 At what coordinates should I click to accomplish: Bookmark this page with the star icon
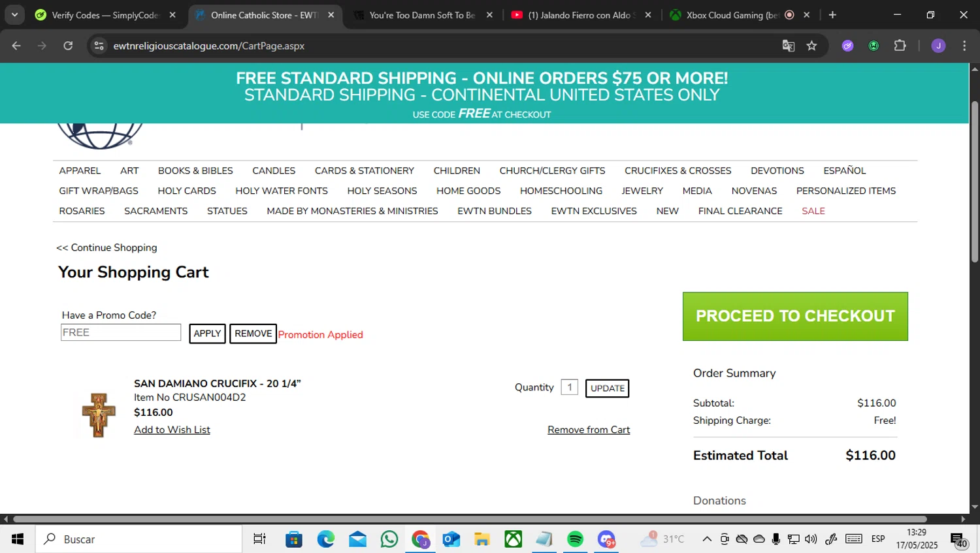pos(811,46)
